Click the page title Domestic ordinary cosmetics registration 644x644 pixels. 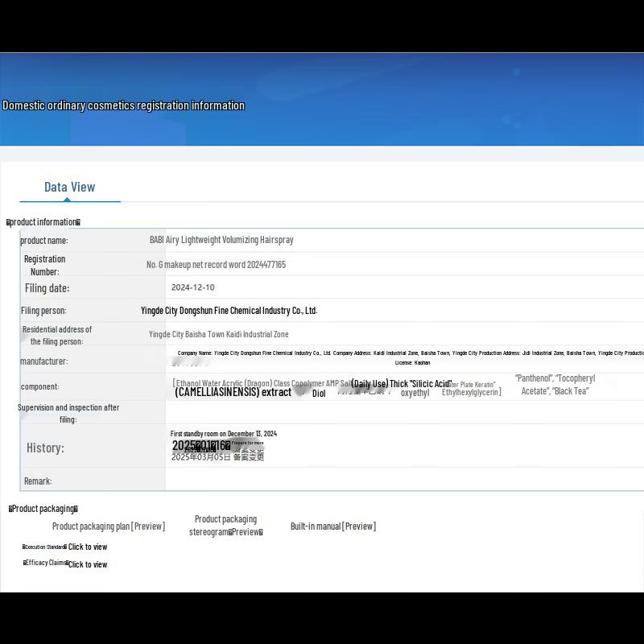123,105
